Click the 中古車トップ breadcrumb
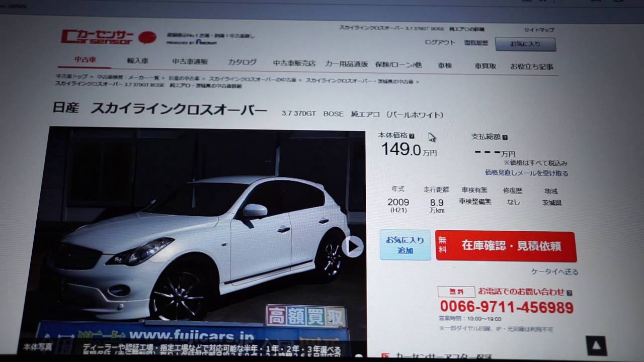 pyautogui.click(x=71, y=76)
